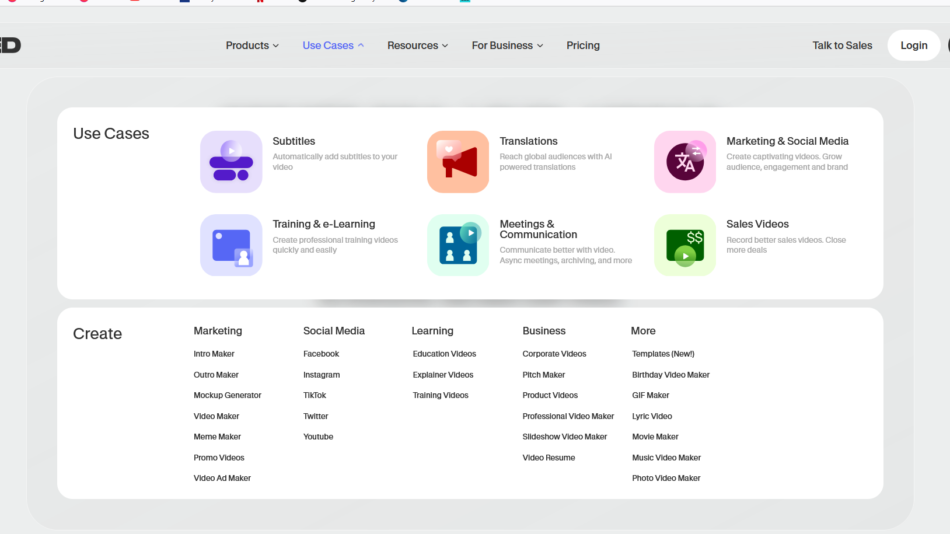Expand the Products dropdown menu

(252, 45)
